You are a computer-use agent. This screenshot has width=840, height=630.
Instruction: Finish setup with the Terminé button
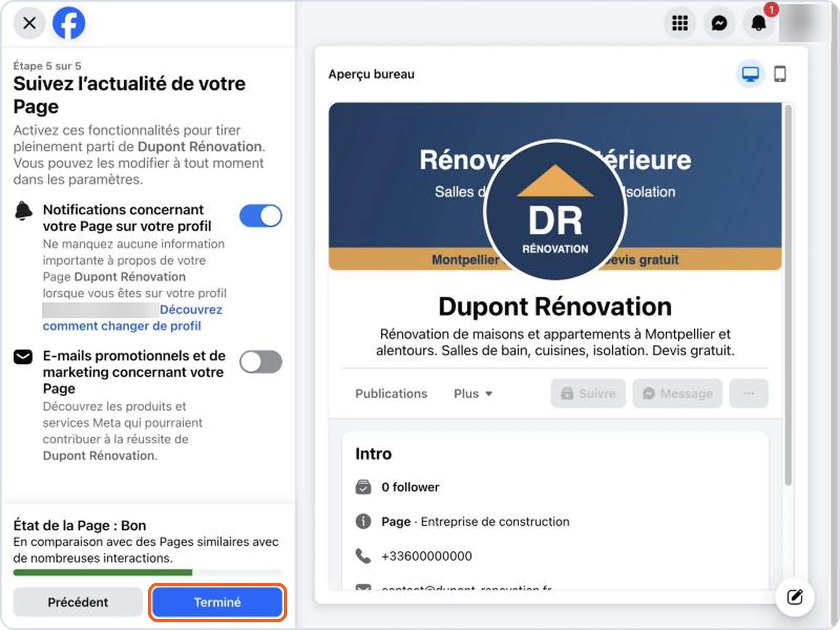click(217, 602)
